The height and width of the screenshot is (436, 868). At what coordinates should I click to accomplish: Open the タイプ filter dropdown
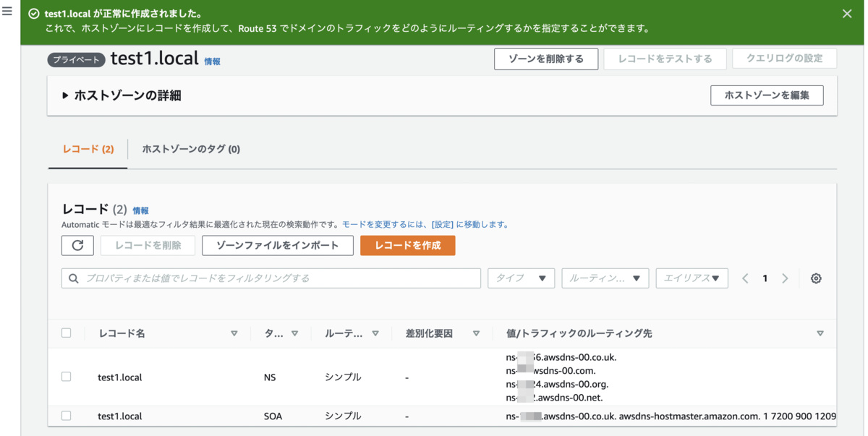tap(521, 278)
